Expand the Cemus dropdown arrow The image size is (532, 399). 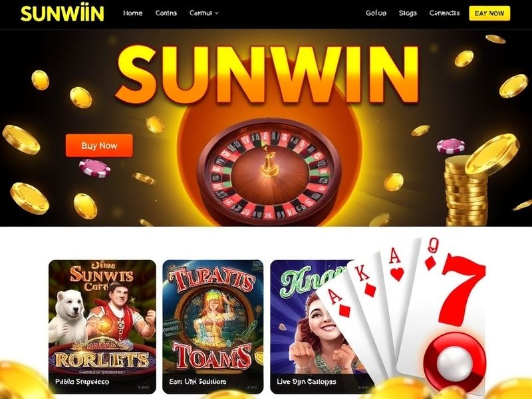pyautogui.click(x=217, y=13)
